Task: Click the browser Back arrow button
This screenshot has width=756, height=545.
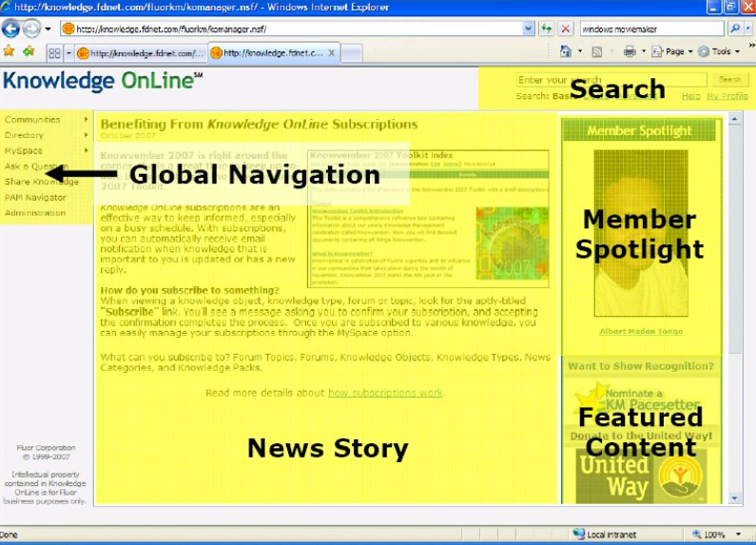Action: (10, 29)
